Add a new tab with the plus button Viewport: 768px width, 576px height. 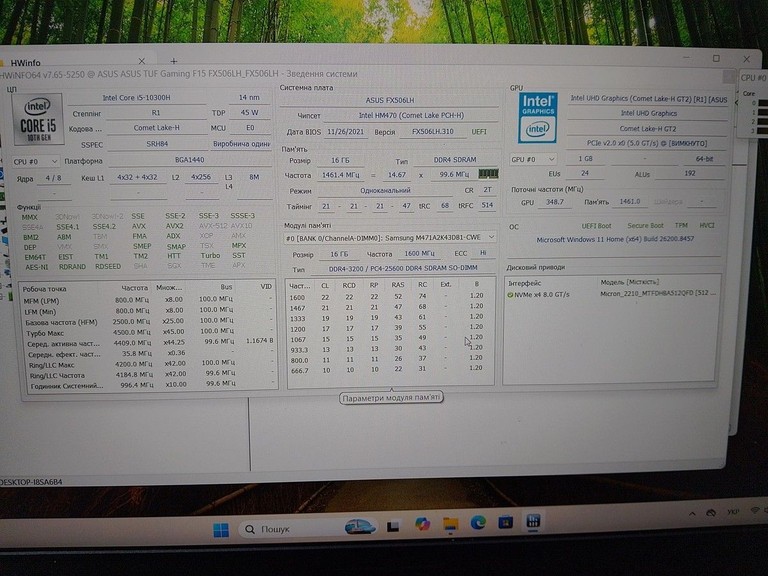174,61
